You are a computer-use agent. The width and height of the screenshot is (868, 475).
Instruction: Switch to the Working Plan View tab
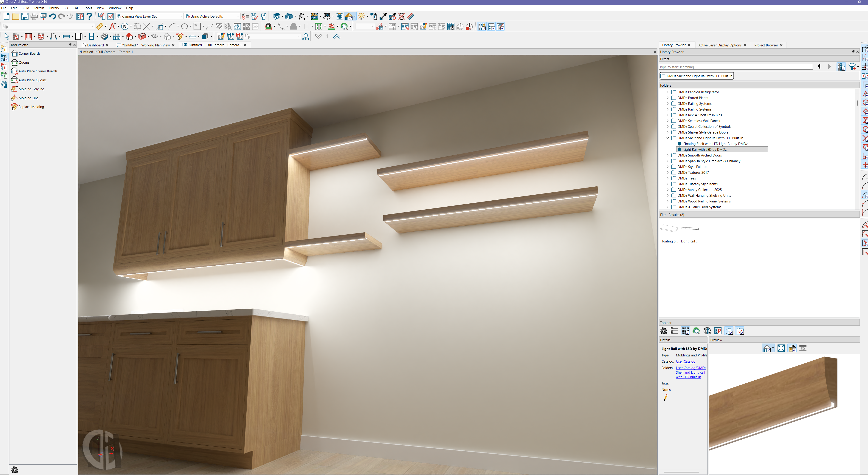[146, 45]
